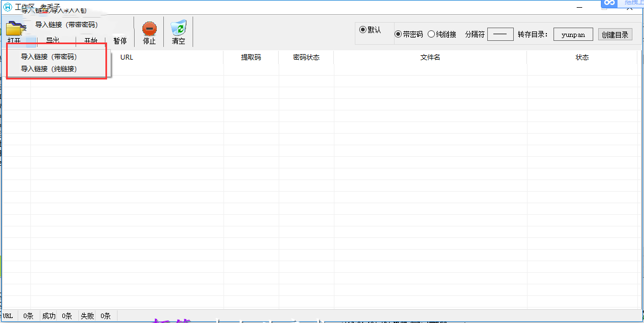The width and height of the screenshot is (644, 323).
Task: Click the 密码状态 column header
Action: [306, 57]
